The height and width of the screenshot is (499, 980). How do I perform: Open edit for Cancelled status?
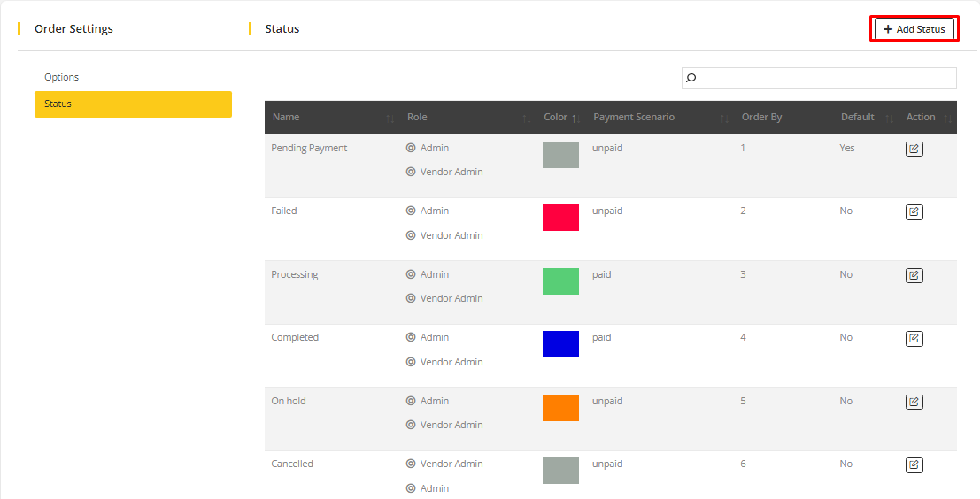(914, 465)
